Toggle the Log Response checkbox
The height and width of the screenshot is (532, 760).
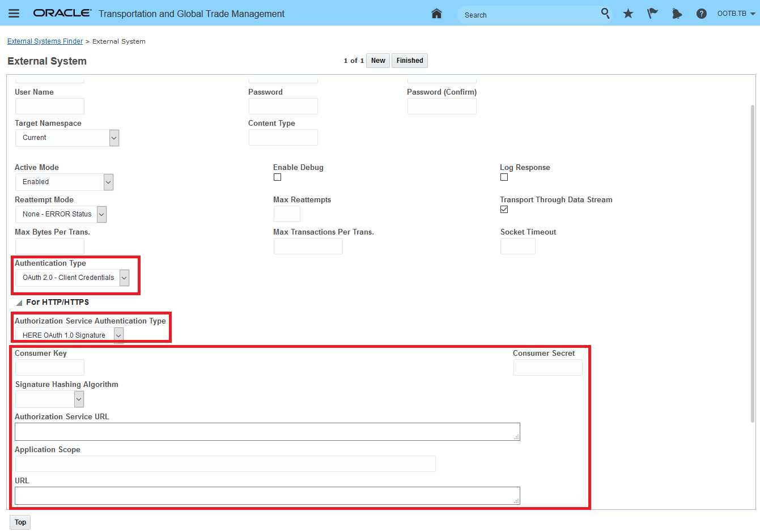coord(504,177)
